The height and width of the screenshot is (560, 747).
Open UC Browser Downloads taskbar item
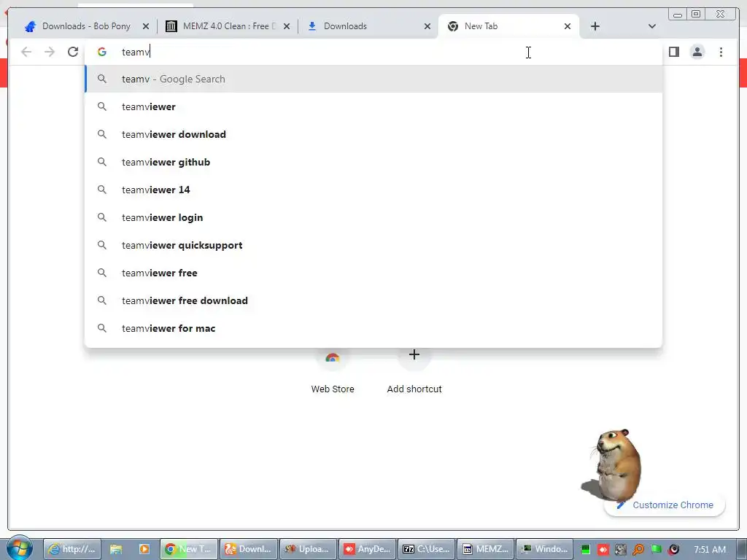[249, 549]
